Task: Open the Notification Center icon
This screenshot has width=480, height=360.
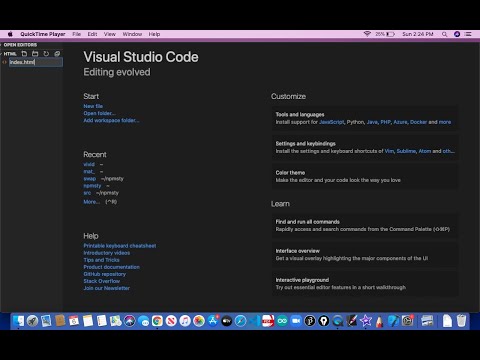Action: pyautogui.click(x=468, y=34)
